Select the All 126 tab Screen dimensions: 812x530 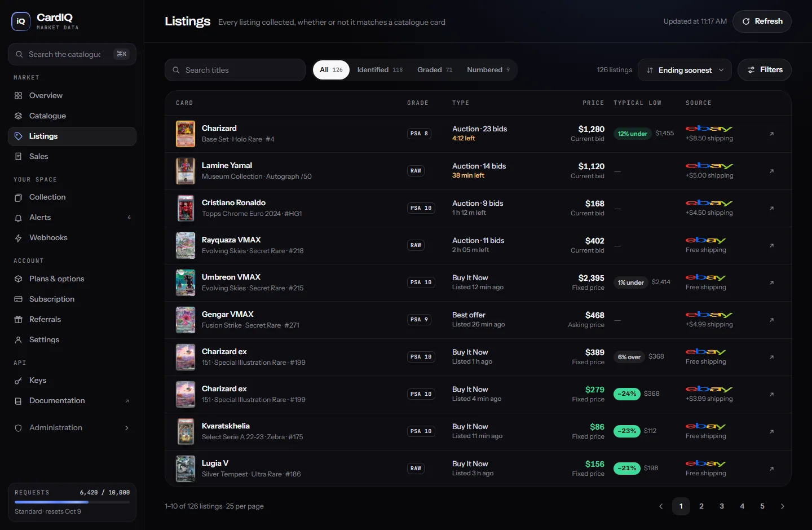tap(331, 70)
